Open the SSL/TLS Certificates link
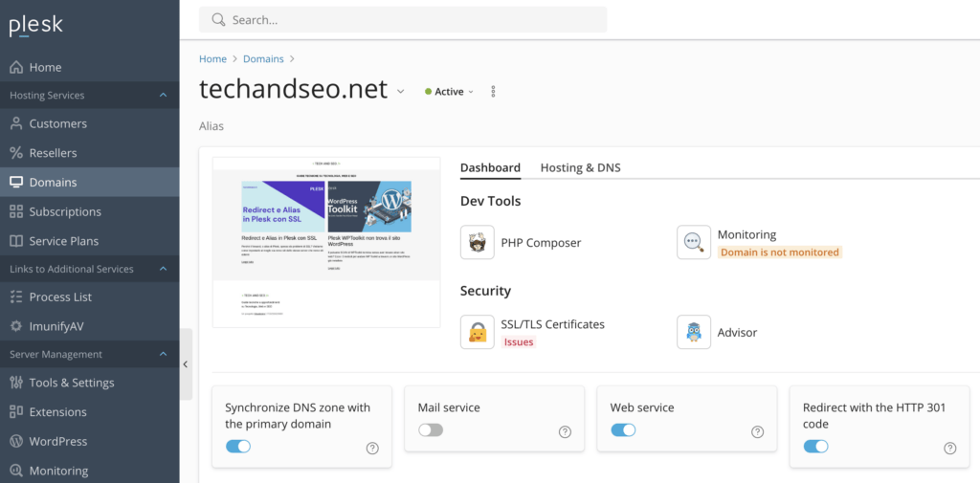 coord(552,324)
